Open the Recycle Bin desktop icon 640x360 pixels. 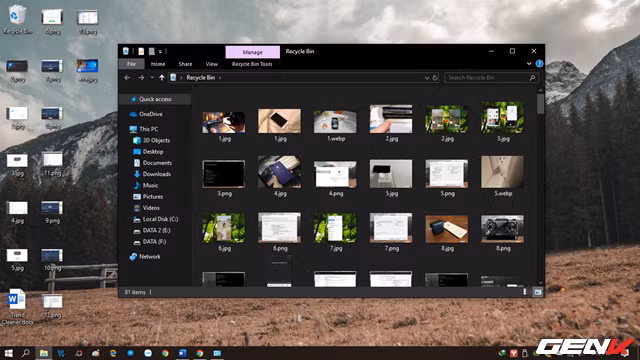pos(17,19)
